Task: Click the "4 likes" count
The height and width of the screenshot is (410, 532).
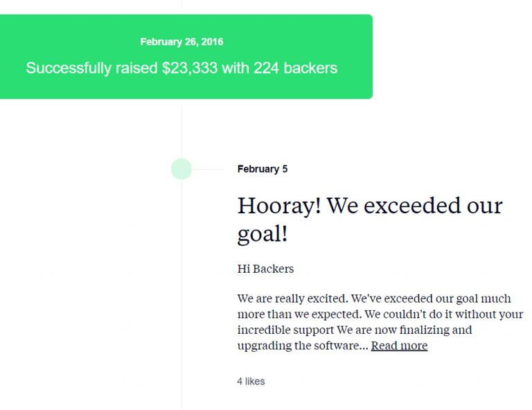Action: pyautogui.click(x=251, y=382)
